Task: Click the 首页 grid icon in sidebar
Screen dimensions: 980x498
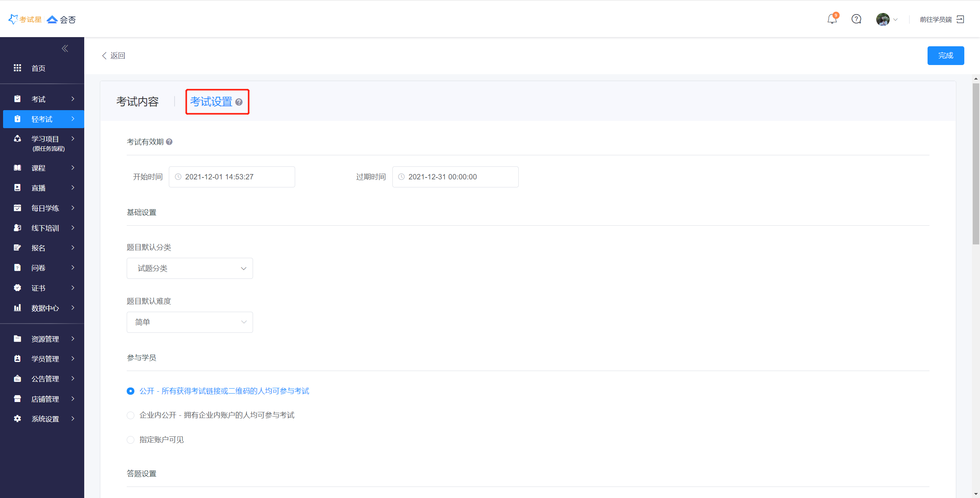Action: point(18,68)
